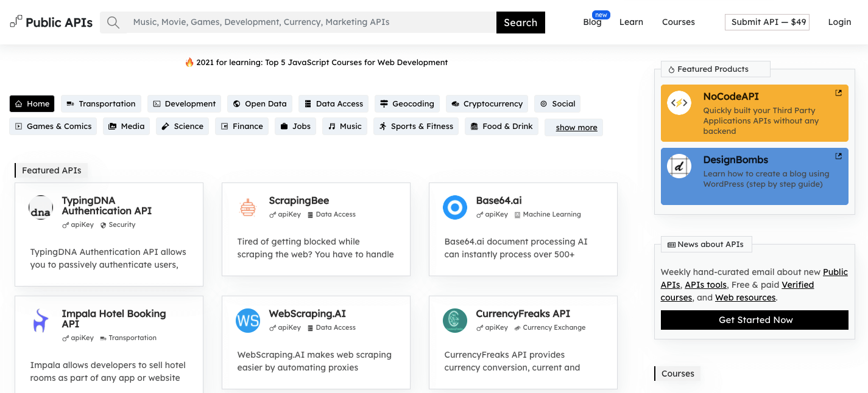Click the WebScraping.AI WS logo
Viewport: 868px width, 393px height.
coord(248,321)
